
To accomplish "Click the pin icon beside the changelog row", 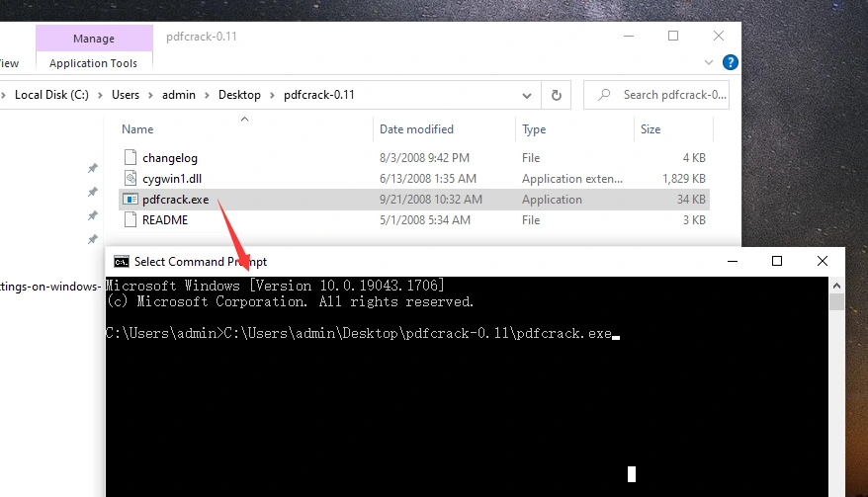I will [93, 168].
